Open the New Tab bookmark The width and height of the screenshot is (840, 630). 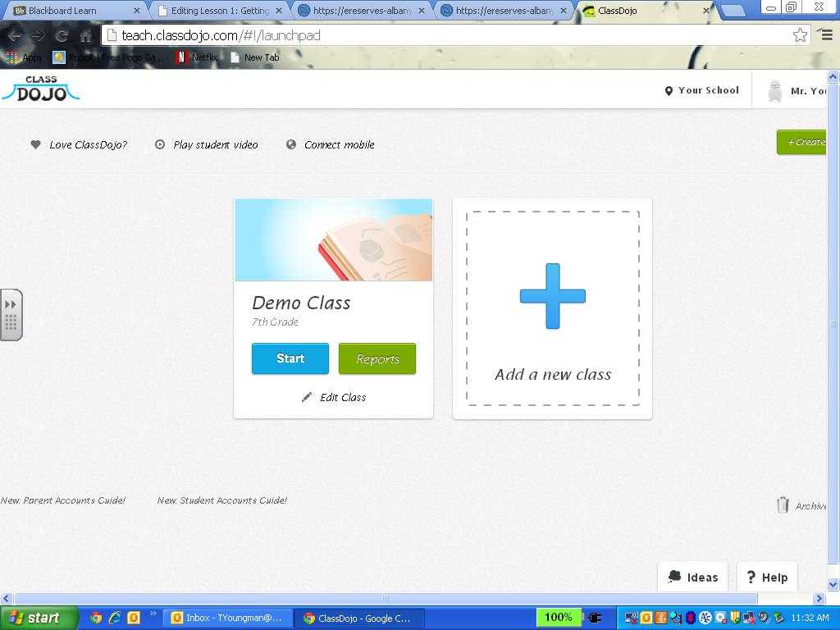tap(255, 57)
